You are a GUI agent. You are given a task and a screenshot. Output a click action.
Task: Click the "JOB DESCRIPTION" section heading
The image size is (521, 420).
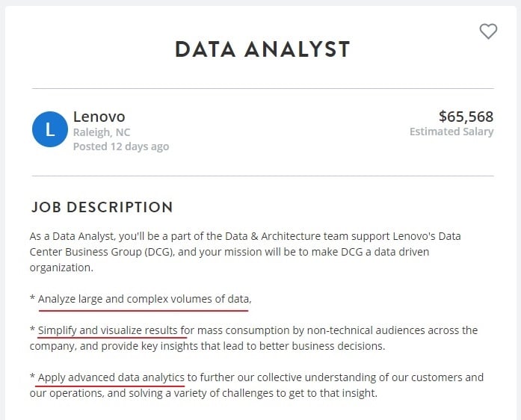102,207
